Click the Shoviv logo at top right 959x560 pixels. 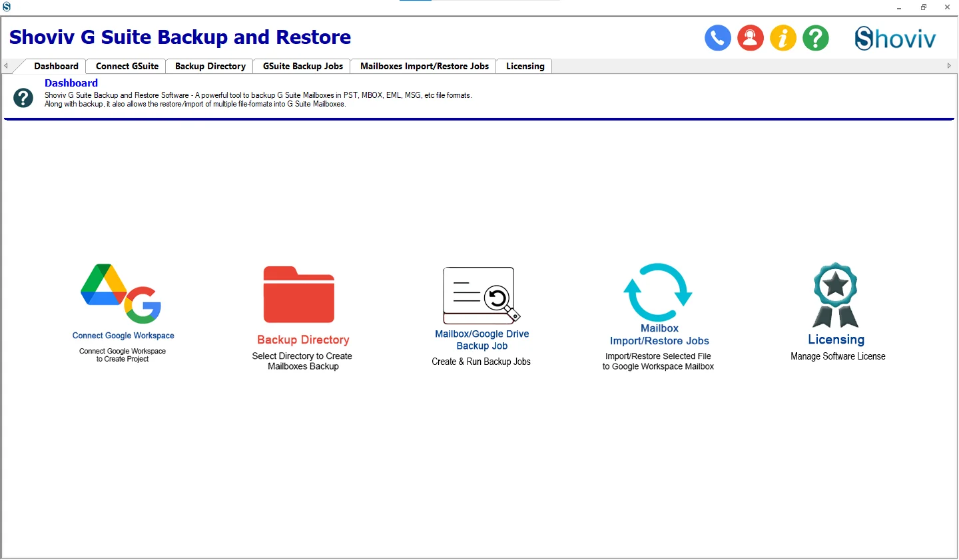point(895,39)
